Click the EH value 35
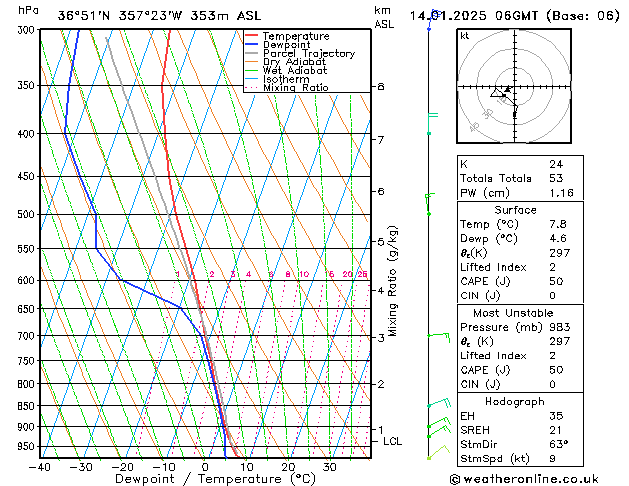 coord(556,416)
